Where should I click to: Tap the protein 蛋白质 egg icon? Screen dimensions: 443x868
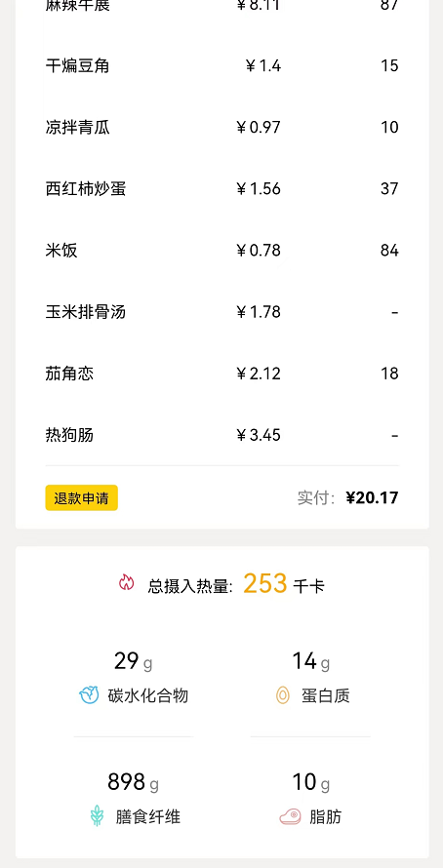click(283, 695)
